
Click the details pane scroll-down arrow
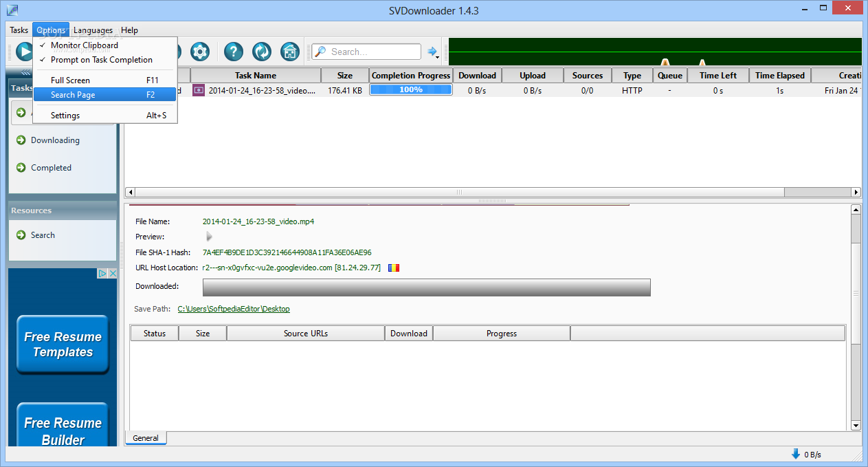(856, 426)
